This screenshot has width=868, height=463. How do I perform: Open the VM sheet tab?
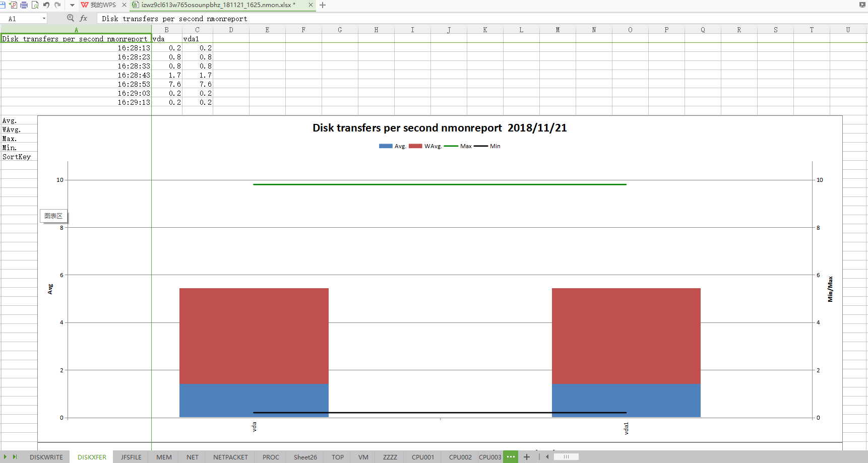363,457
